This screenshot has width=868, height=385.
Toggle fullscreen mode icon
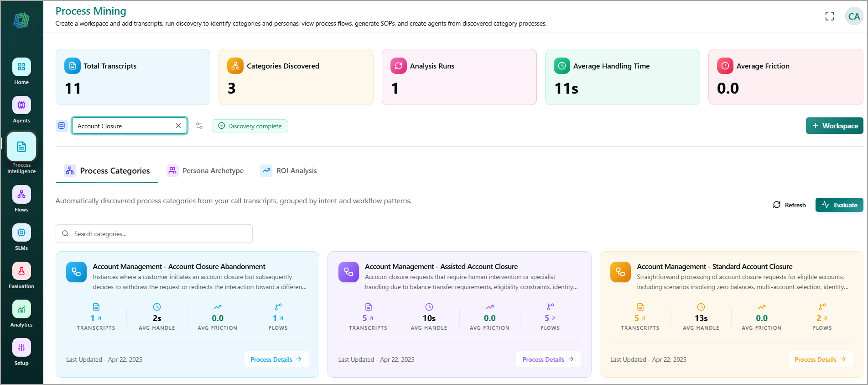[x=830, y=16]
